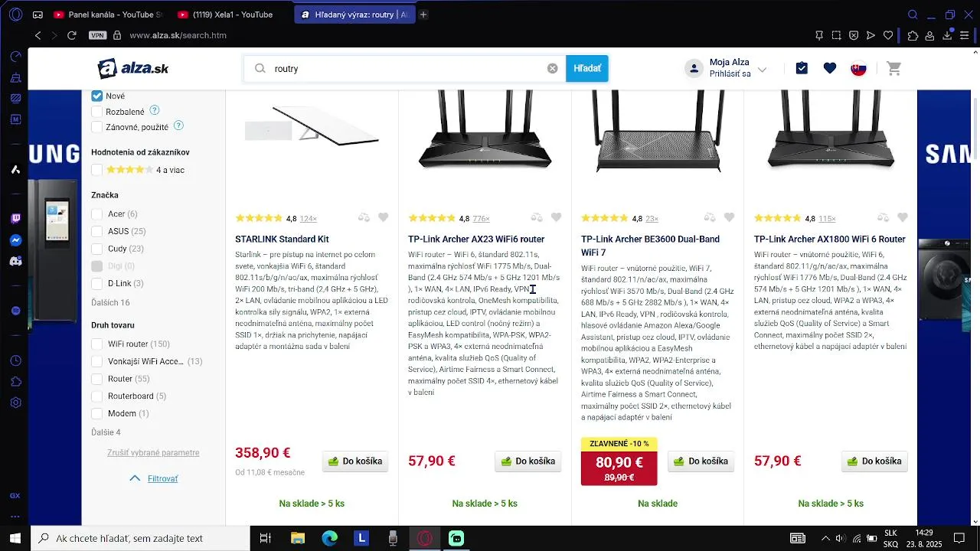Tick the WiFi router type checkbox
This screenshot has height=551, width=980.
pyautogui.click(x=97, y=344)
